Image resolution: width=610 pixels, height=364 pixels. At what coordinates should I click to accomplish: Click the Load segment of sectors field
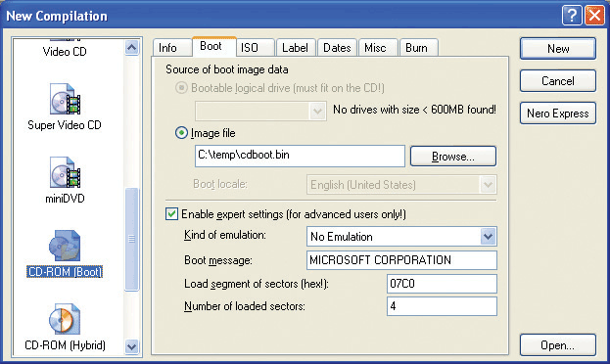tap(442, 284)
